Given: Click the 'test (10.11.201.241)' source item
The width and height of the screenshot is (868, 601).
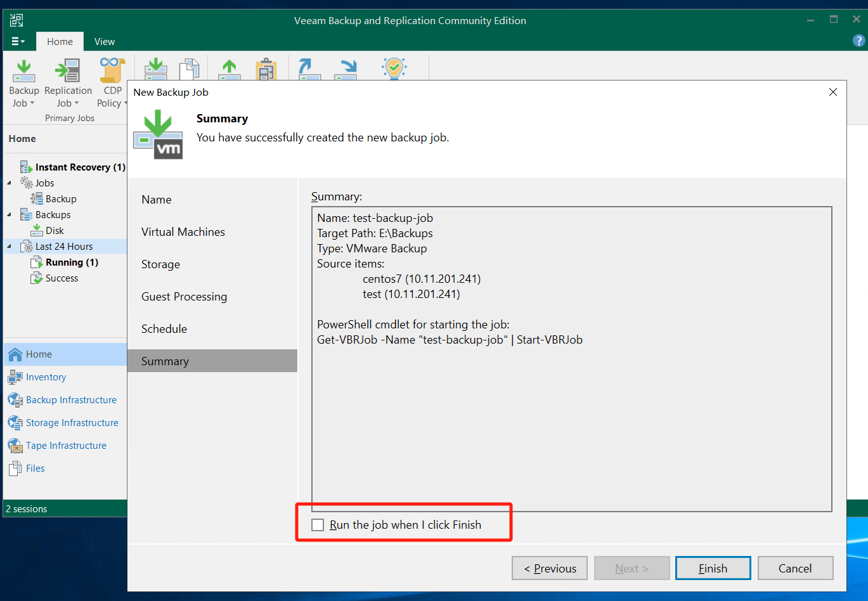Looking at the screenshot, I should 411,294.
